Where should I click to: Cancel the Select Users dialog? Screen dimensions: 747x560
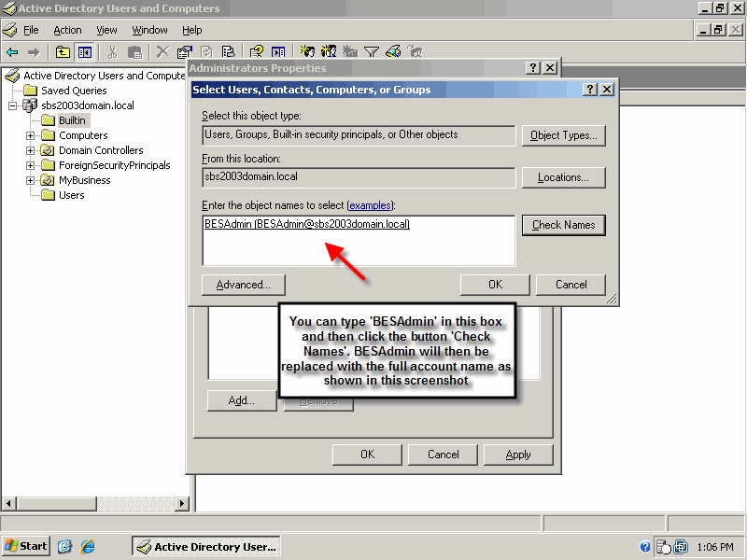coord(571,285)
